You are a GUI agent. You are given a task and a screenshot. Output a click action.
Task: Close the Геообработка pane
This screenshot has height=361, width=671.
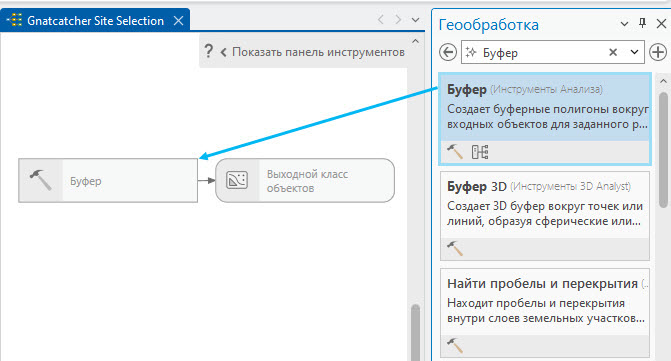click(x=661, y=24)
